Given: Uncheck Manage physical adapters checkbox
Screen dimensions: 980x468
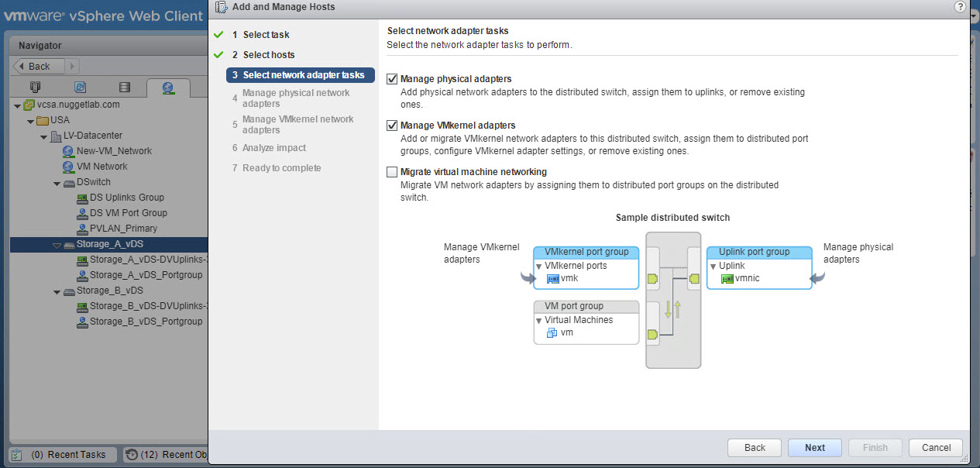Looking at the screenshot, I should point(392,79).
